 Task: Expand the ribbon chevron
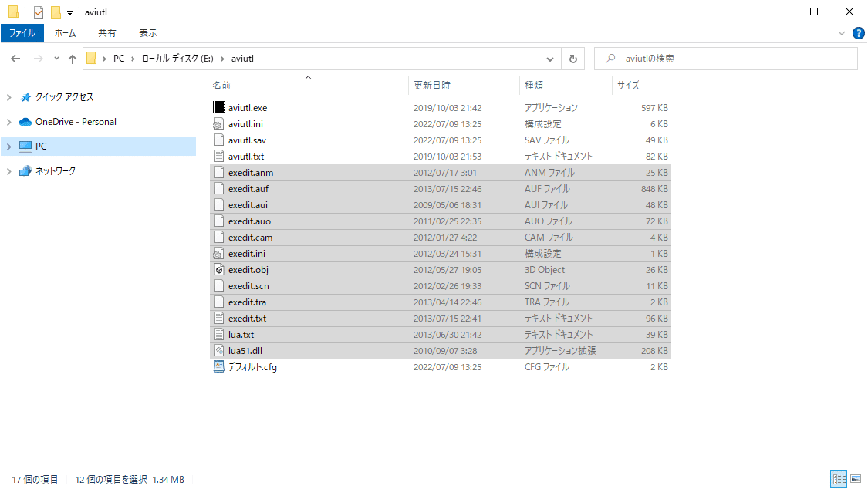tap(842, 33)
